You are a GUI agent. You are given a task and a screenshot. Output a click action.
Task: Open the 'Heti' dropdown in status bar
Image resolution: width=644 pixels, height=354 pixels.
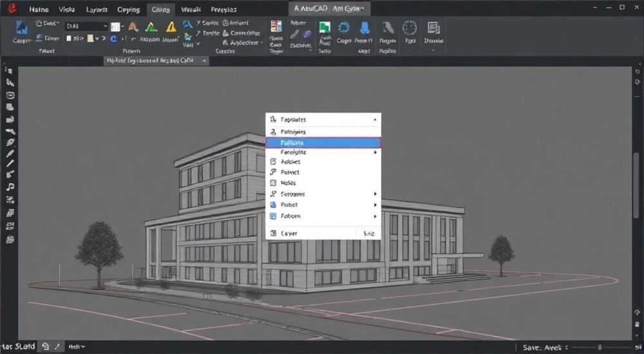point(77,347)
